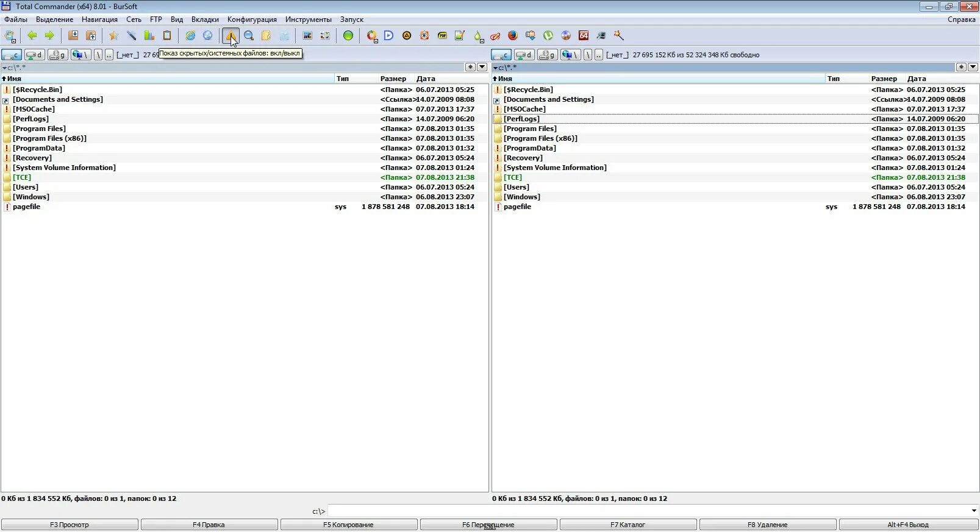Launch Firefox from the toolbar
Image resolution: width=980 pixels, height=532 pixels.
[x=513, y=35]
